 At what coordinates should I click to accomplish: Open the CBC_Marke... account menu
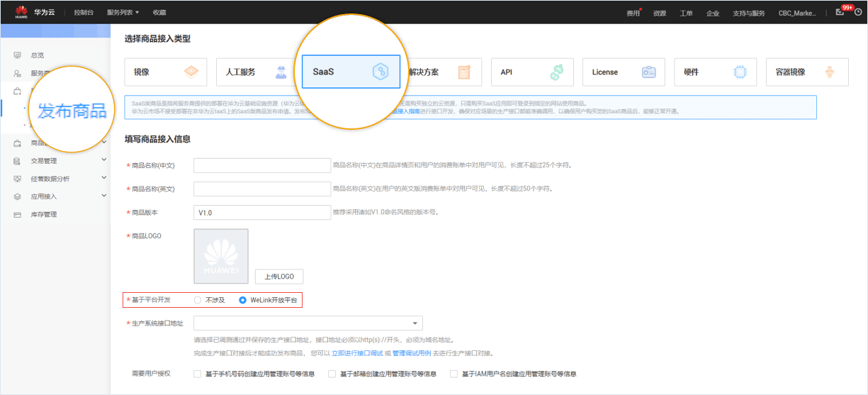tap(797, 13)
